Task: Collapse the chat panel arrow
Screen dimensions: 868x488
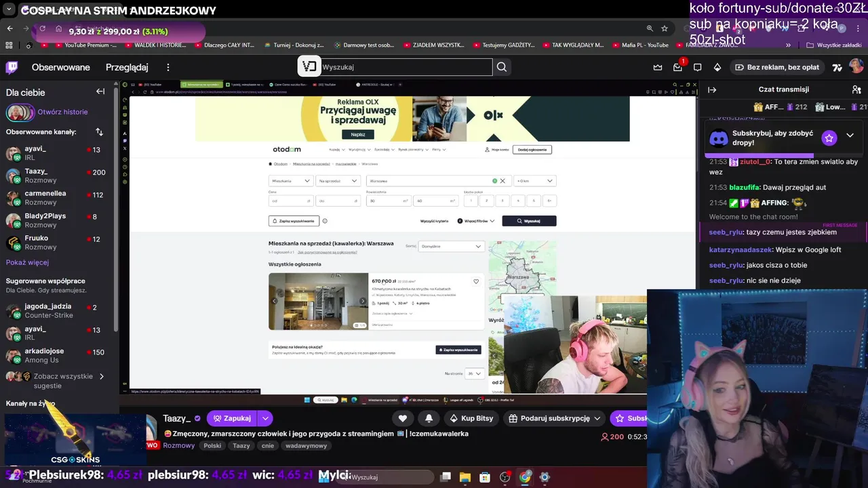Action: (712, 89)
